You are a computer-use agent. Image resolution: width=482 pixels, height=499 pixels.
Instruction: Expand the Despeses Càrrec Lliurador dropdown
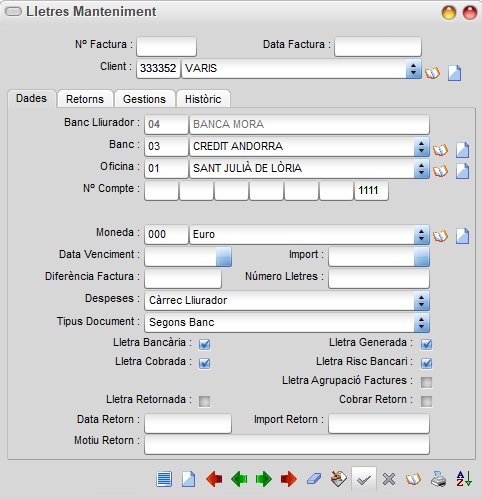coord(421,301)
